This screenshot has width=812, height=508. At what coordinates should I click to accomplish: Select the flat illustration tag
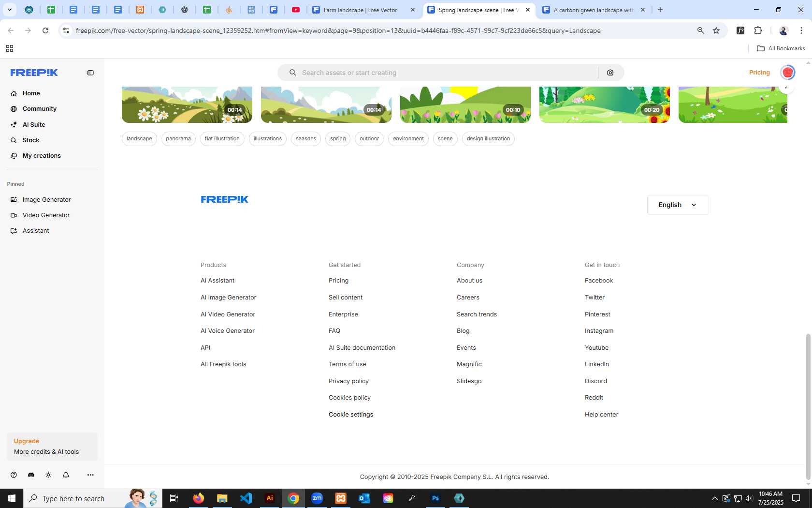[x=222, y=139]
